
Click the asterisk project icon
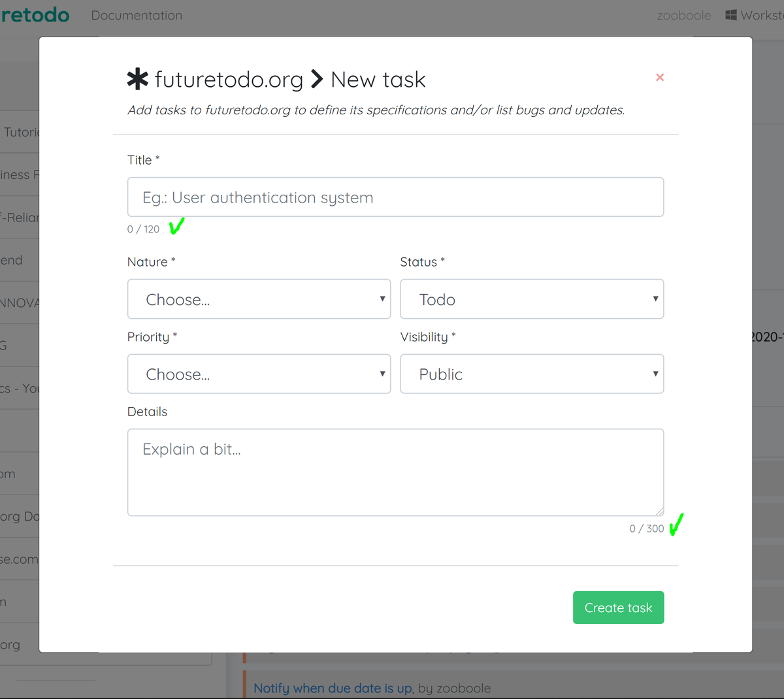click(138, 79)
